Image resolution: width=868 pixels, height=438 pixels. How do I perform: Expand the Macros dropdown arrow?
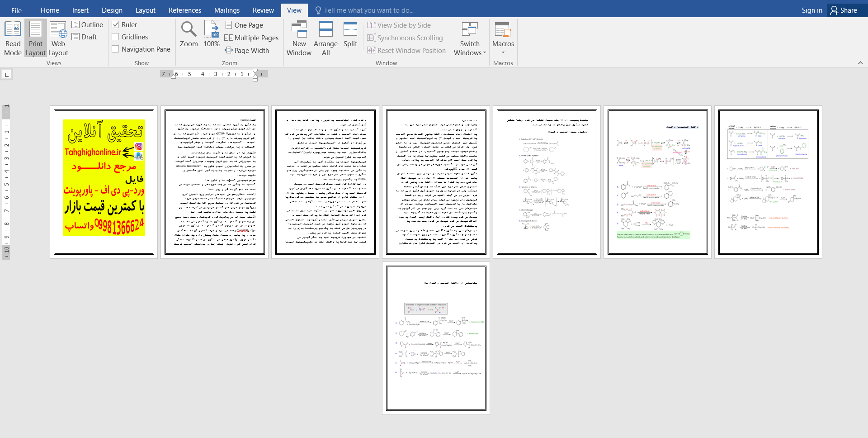[x=503, y=52]
